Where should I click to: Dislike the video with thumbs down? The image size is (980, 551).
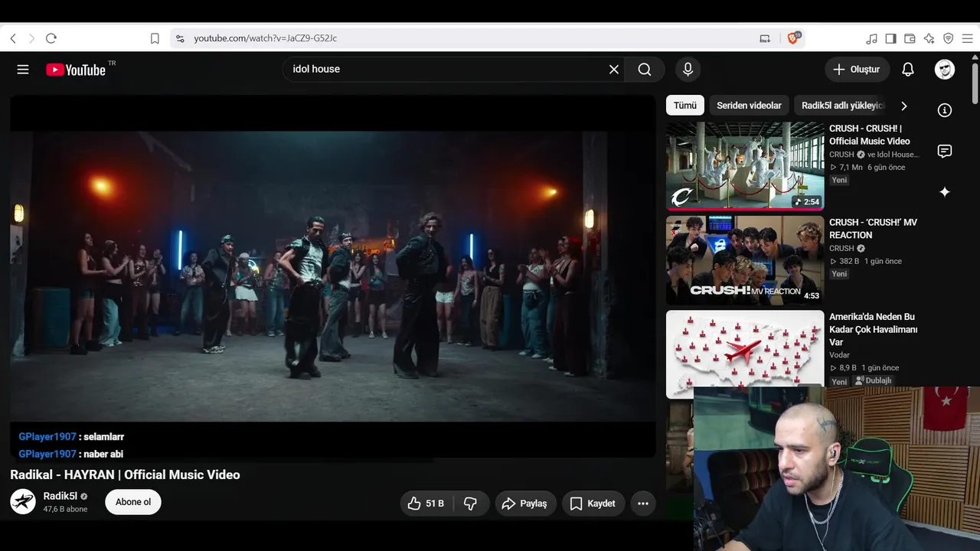click(x=471, y=504)
